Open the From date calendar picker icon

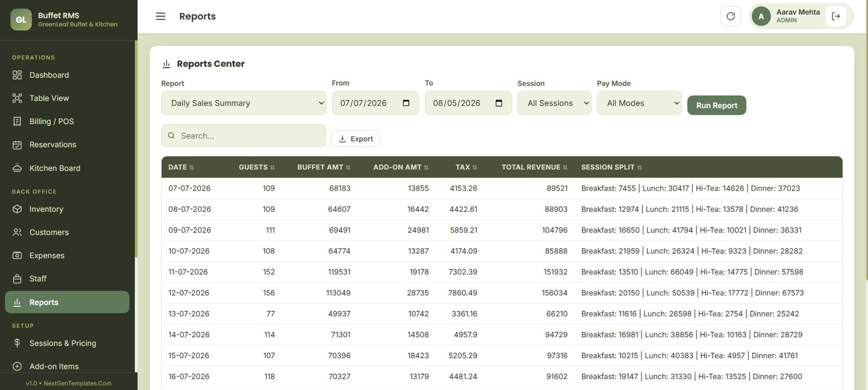pos(406,103)
